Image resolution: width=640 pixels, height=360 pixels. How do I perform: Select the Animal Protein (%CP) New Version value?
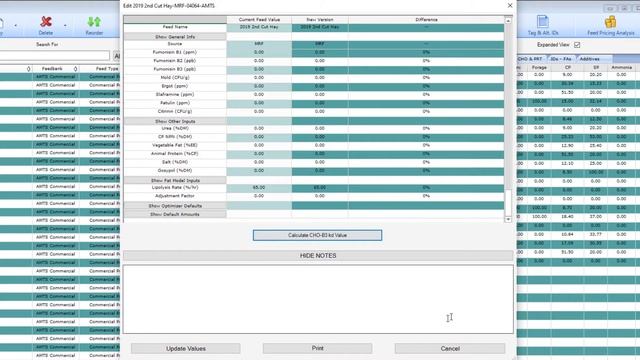320,153
